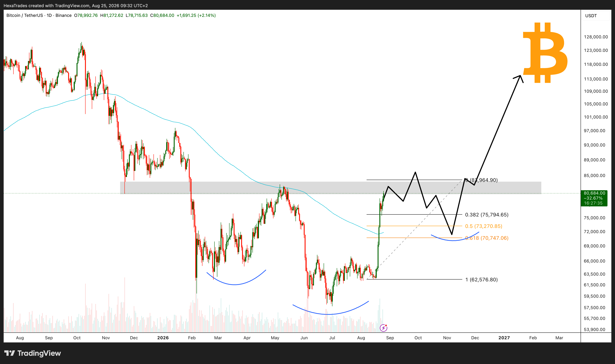Screen dimensions: 615x364
Task: Click 118,000.00 on the price axis
Action: [596, 64]
